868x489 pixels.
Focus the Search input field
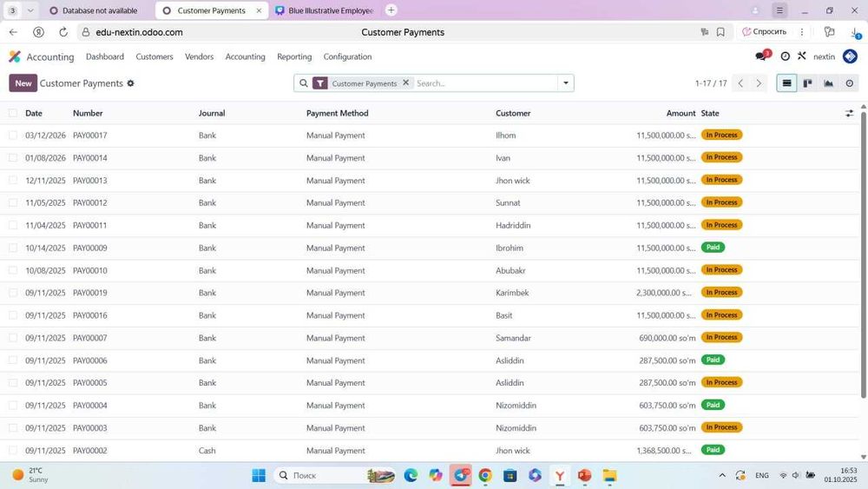(x=485, y=83)
